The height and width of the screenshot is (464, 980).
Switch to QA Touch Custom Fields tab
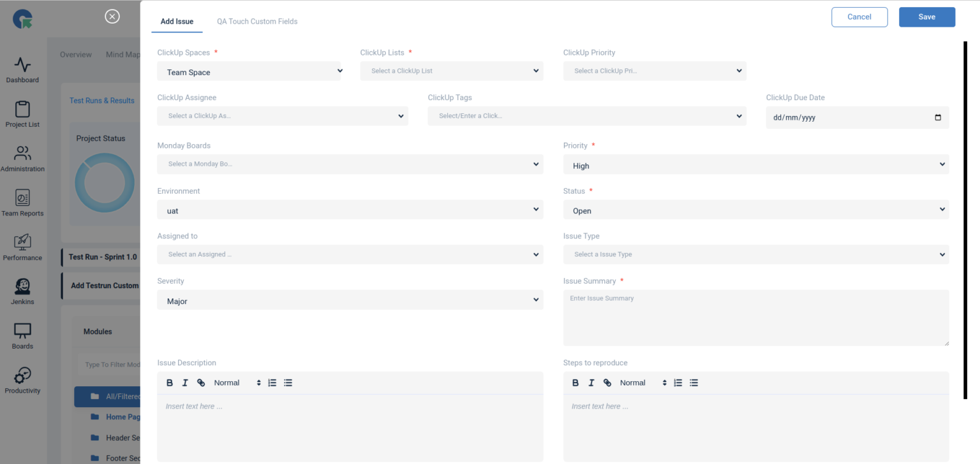pos(257,22)
